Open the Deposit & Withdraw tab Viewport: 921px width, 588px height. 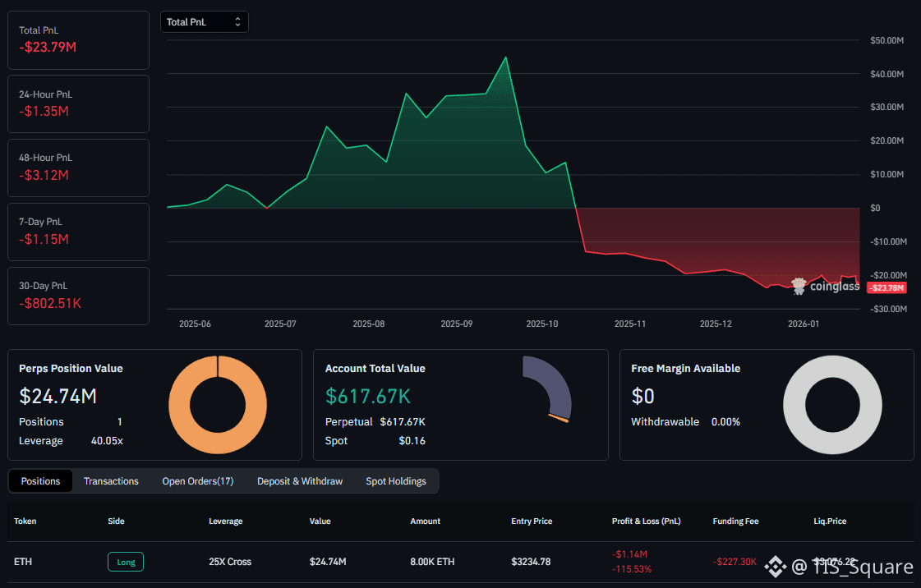[x=299, y=481]
